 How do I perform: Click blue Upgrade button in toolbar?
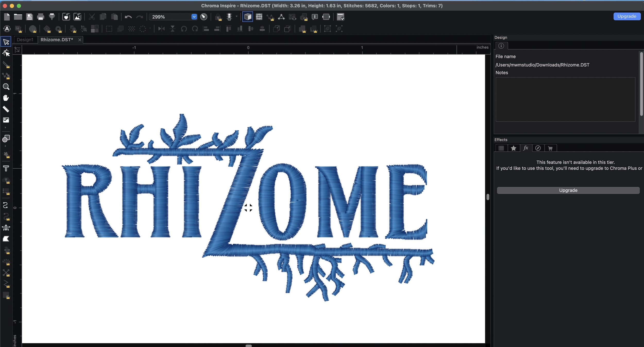tap(627, 16)
